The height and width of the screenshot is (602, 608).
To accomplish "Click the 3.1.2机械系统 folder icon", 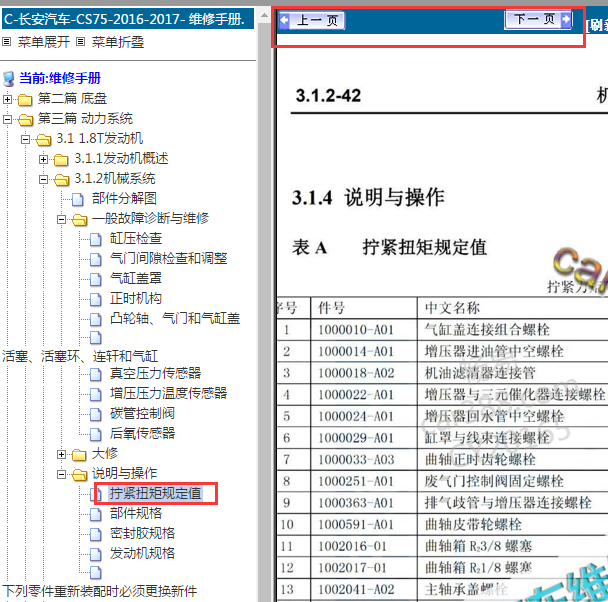I will click(x=62, y=180).
